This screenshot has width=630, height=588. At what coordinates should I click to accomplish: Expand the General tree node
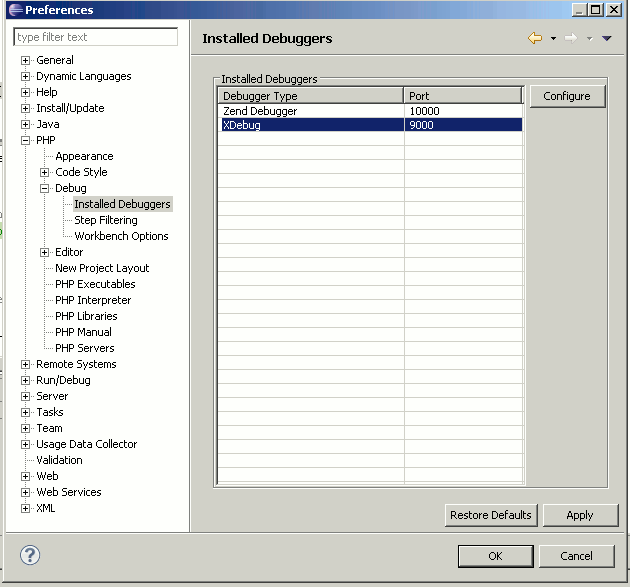click(25, 60)
